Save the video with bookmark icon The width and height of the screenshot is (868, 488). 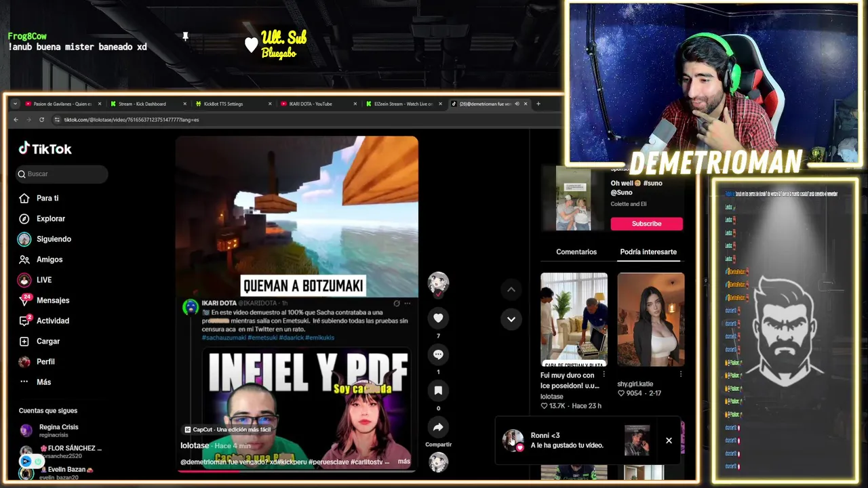point(438,390)
